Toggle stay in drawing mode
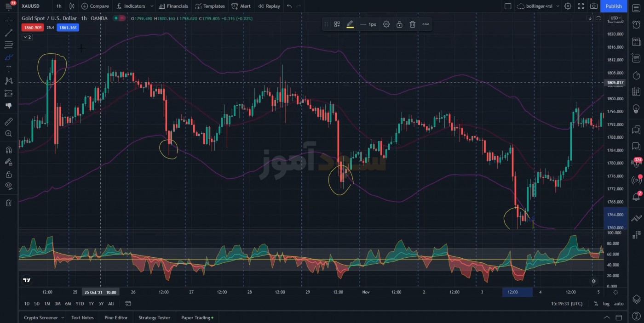Screen dimensions: 644x323 click(x=9, y=162)
